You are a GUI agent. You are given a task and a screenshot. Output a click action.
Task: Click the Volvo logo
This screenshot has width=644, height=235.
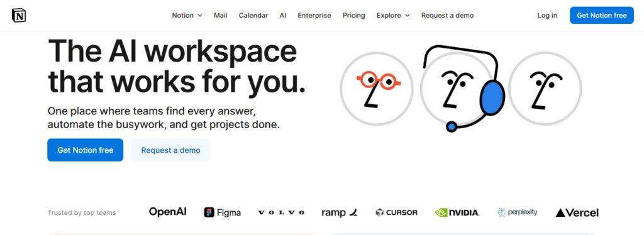click(x=281, y=212)
